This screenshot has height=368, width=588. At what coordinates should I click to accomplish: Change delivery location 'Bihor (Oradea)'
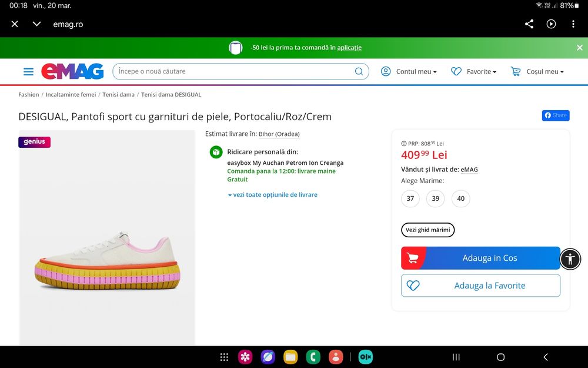[x=279, y=134]
